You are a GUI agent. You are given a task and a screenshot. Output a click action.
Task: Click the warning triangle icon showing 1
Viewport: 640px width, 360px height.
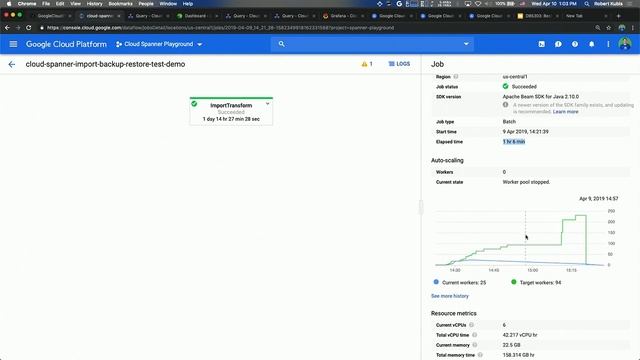(x=364, y=64)
